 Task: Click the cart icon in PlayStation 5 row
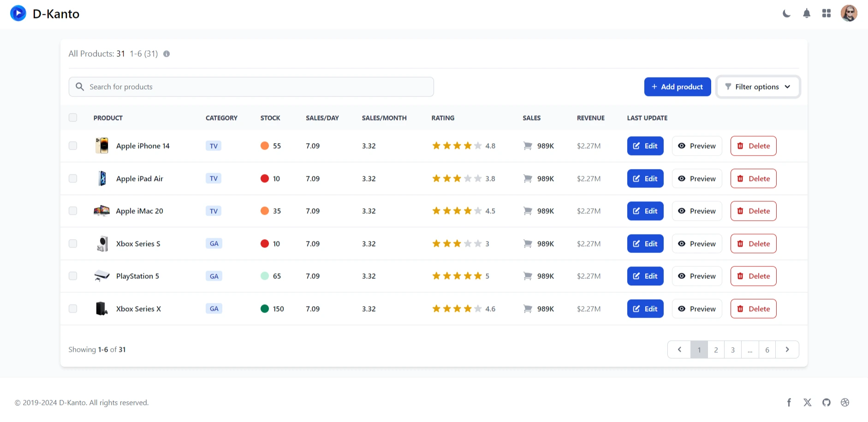[x=528, y=276]
